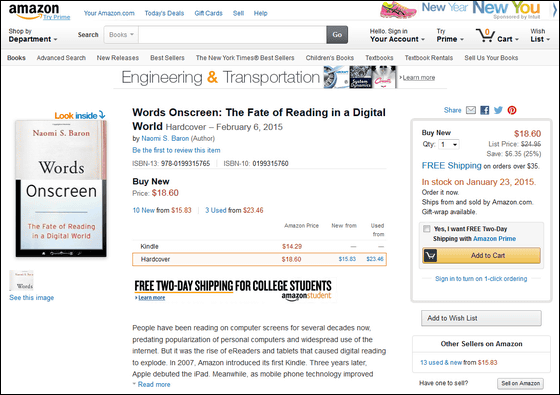Click Sign in to turn on 1-click ordering
The width and height of the screenshot is (560, 395).
coord(481,279)
